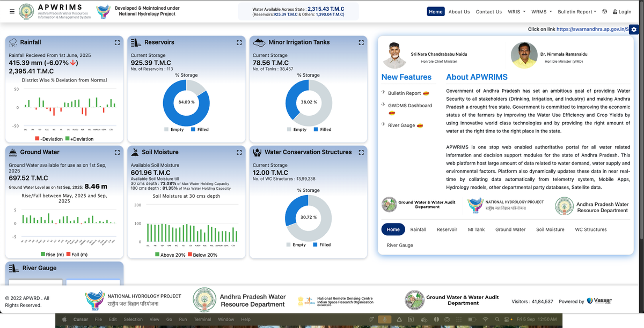Expand the Minor Irrigation Tanks card fullscreen

click(x=361, y=42)
